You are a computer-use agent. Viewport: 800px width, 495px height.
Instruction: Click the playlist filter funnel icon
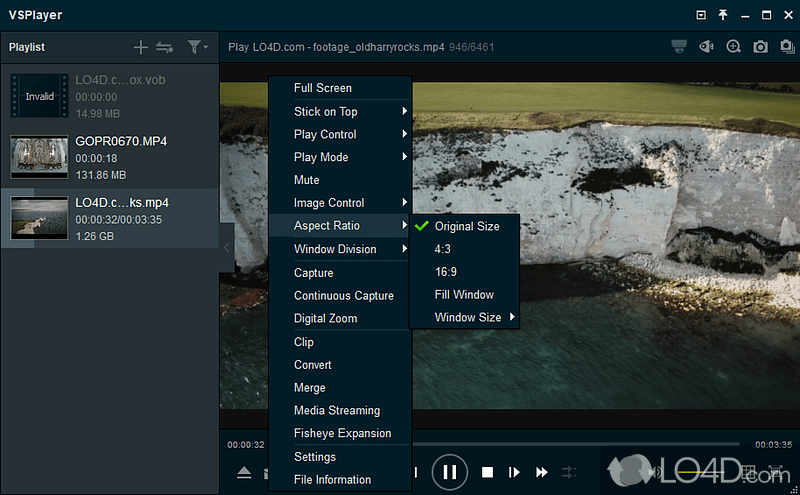(x=194, y=47)
